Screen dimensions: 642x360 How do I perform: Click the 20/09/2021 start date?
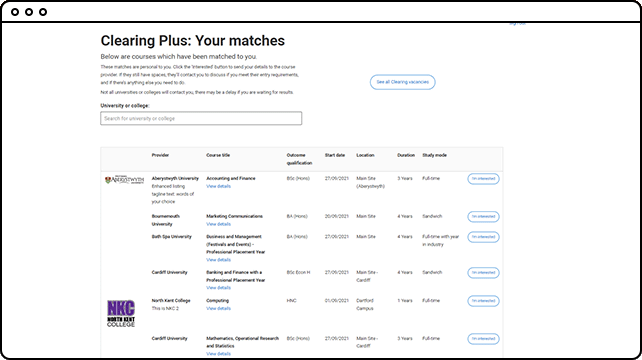[x=337, y=216]
